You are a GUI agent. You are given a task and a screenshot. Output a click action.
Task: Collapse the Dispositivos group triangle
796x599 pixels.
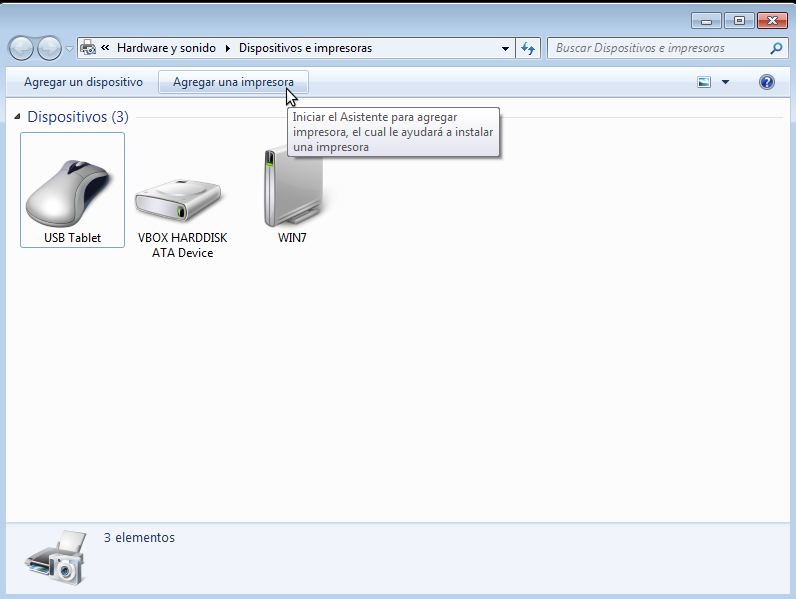[x=17, y=117]
